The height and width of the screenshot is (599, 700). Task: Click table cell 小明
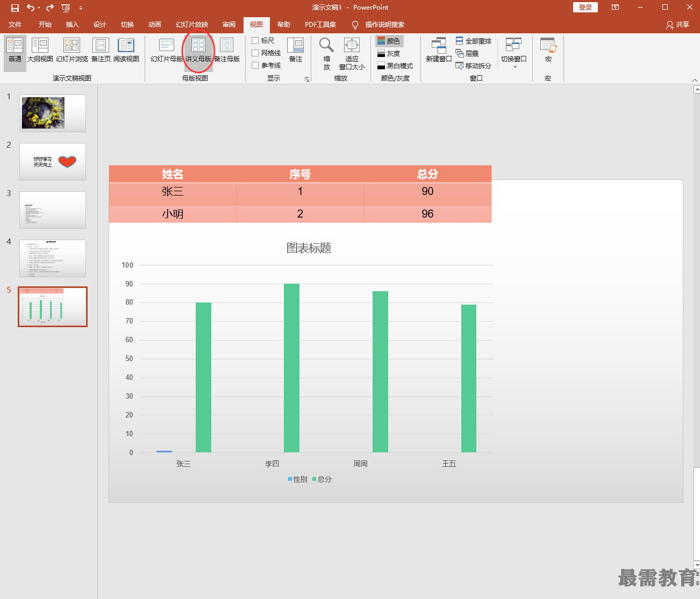173,214
